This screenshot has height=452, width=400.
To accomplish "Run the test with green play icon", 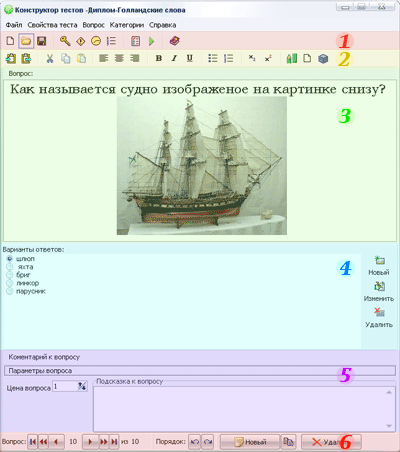I will (x=152, y=41).
